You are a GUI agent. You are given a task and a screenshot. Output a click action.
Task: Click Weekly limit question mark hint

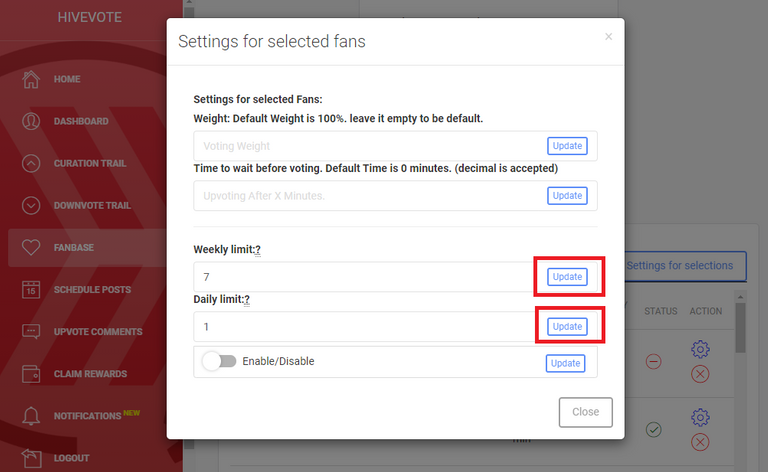pos(258,250)
